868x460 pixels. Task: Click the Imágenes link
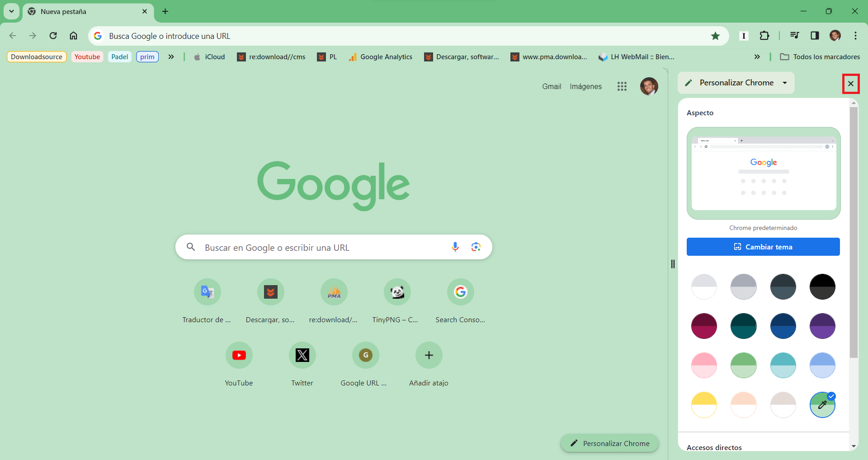tap(585, 86)
